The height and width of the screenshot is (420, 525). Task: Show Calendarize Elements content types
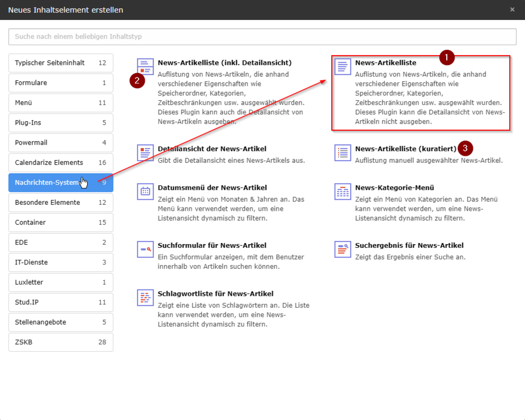(x=61, y=163)
